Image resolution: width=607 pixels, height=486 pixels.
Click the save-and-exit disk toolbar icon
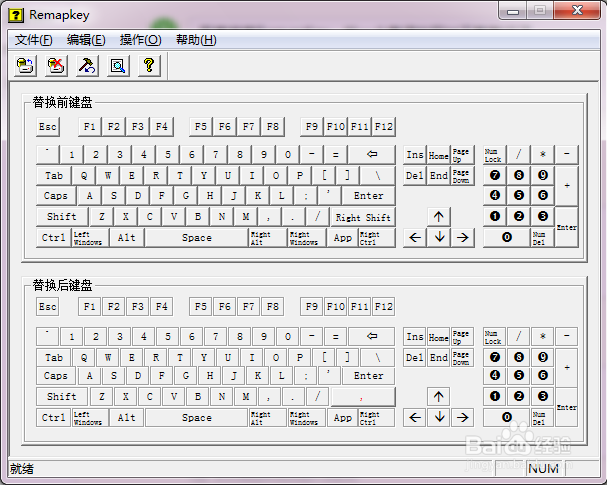pos(26,65)
